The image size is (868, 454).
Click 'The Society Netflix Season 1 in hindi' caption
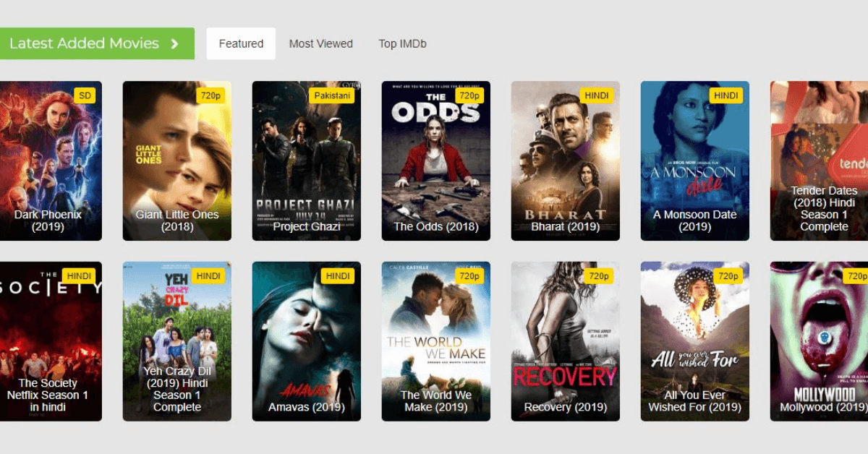[x=48, y=395]
